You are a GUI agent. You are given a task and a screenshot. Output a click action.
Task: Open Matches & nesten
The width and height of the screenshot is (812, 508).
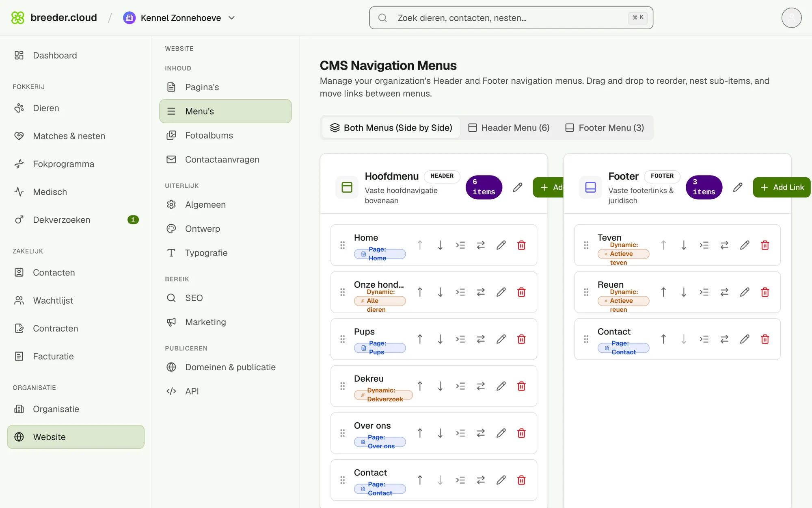click(76, 136)
